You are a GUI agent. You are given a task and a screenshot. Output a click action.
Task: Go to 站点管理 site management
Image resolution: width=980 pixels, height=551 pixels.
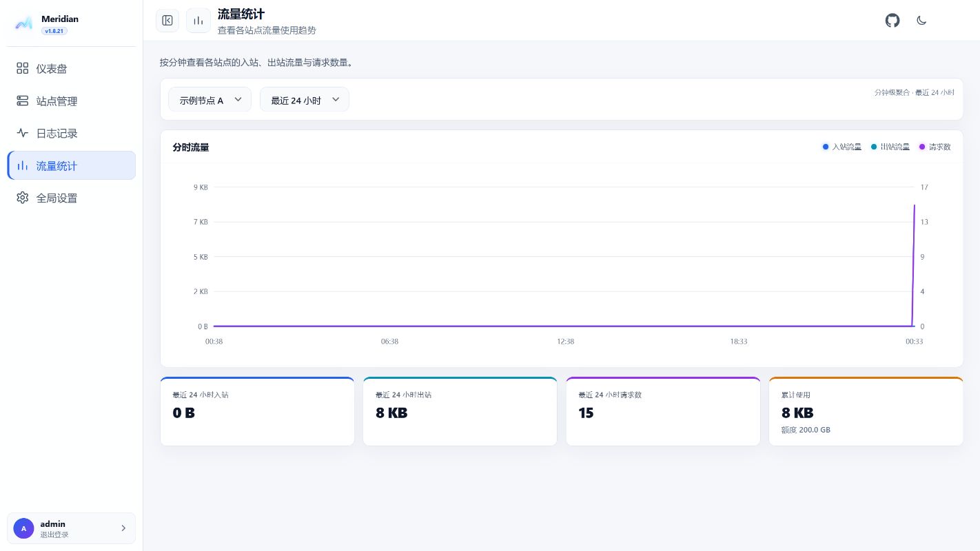click(72, 101)
